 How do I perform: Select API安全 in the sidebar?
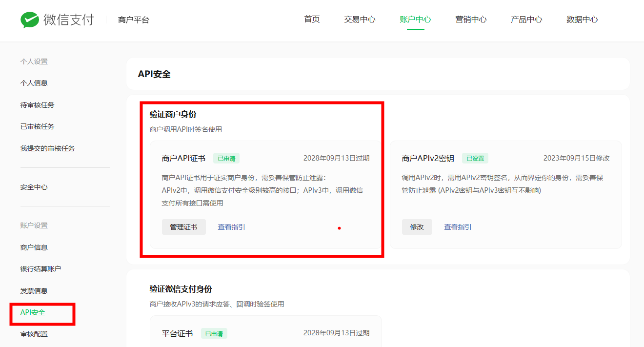(x=33, y=312)
